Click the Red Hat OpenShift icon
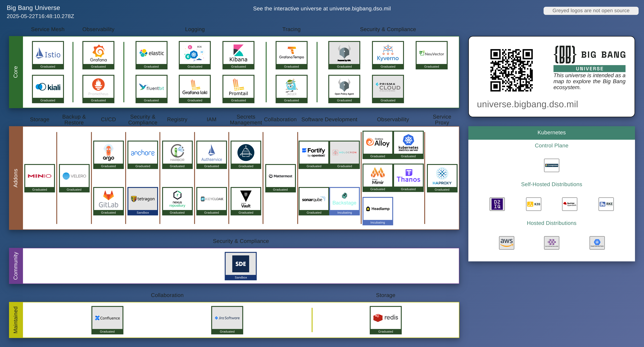 click(569, 204)
